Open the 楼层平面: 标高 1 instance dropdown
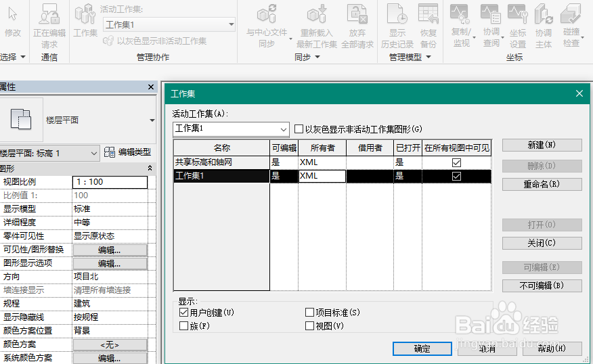 click(49, 153)
